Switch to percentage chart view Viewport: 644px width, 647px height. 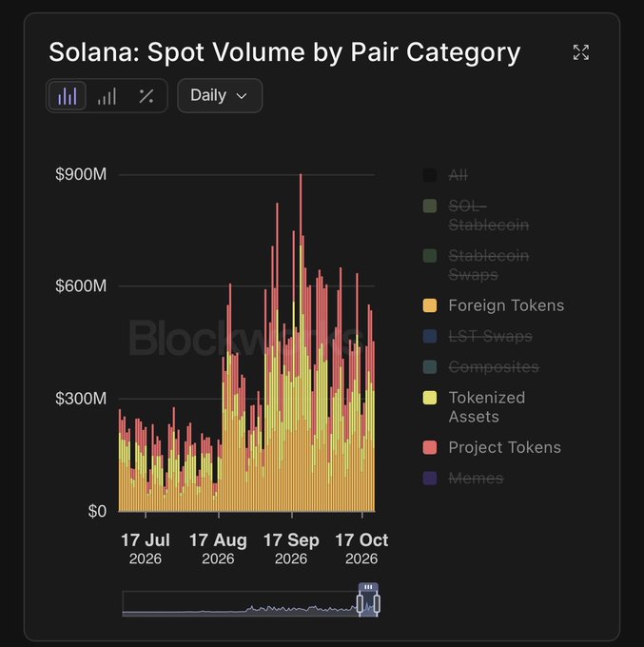(x=146, y=96)
